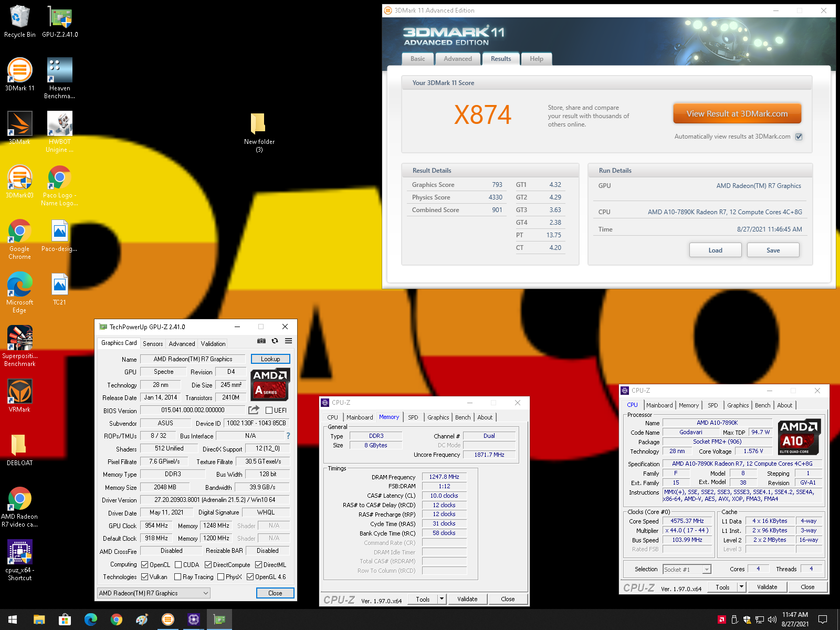Switch to Sensors tab in GPU-Z
This screenshot has width=840, height=630.
click(x=153, y=344)
